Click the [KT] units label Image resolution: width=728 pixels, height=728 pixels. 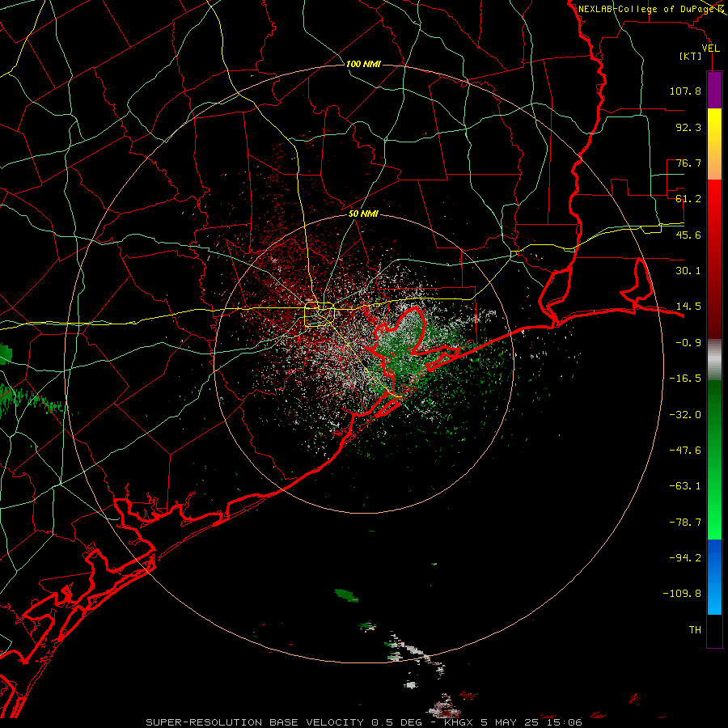[690, 56]
